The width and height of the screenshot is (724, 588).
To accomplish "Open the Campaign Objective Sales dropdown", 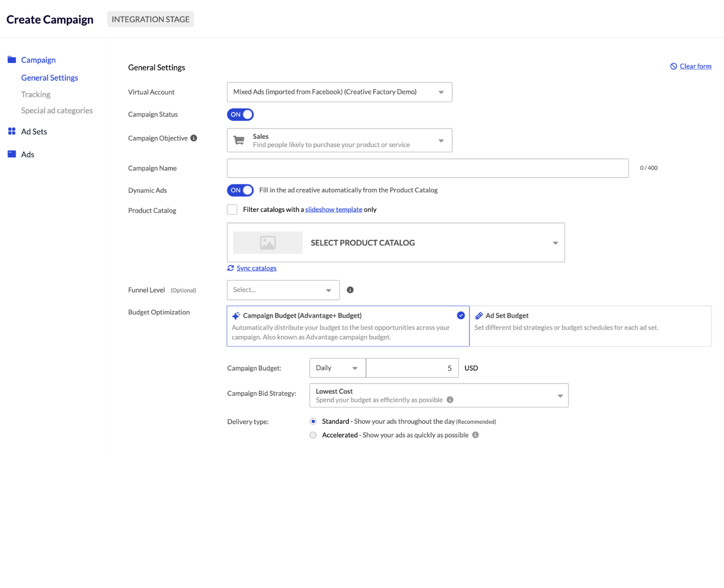I will tap(340, 140).
